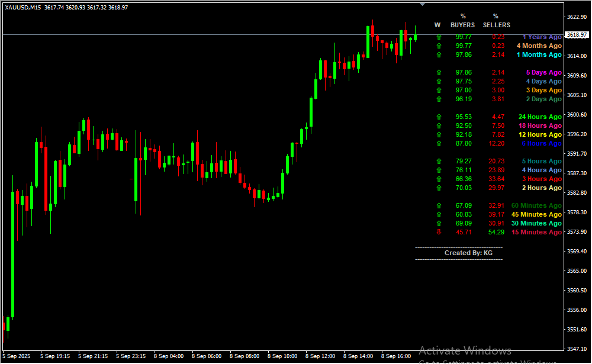Screen dimensions: 592x364
Task: Click the small red dash marker left of candles
Action: [131, 178]
